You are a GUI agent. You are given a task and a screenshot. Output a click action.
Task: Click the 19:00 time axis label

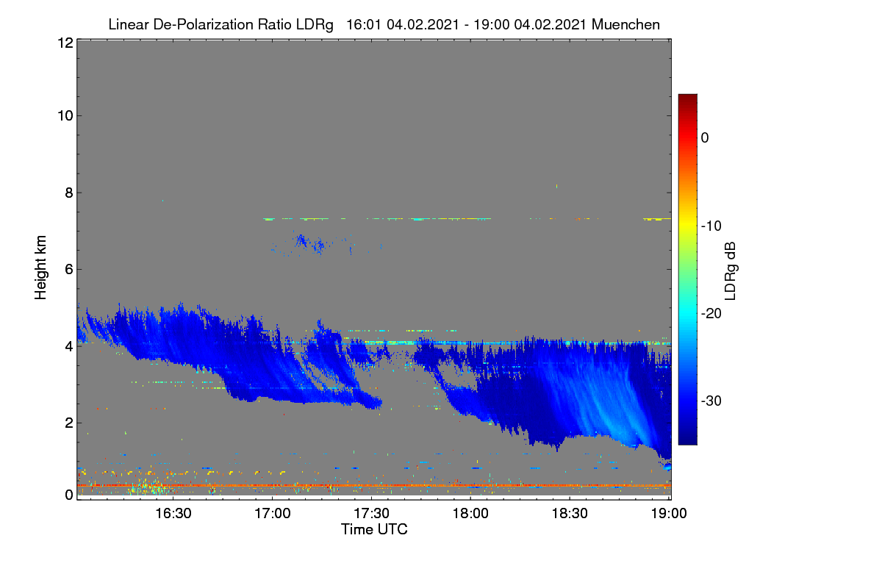coord(668,513)
